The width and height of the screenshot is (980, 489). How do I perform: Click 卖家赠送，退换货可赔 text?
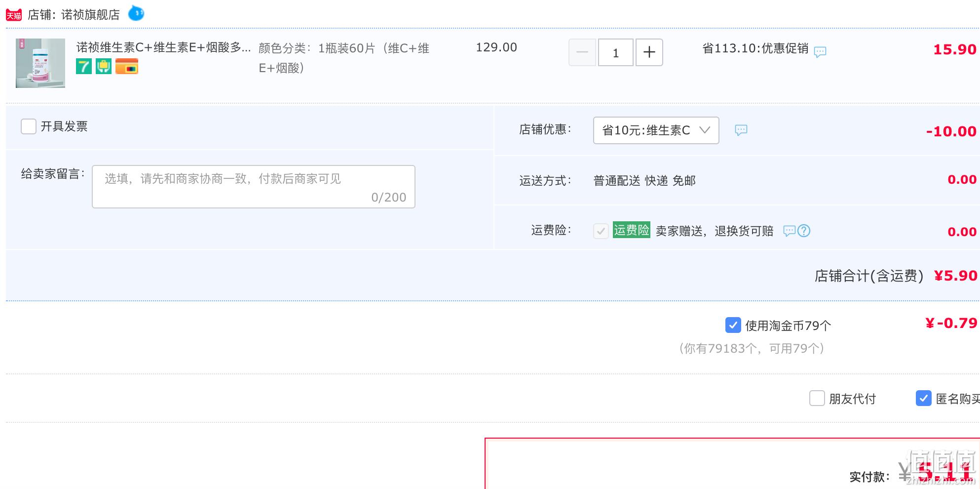pos(715,231)
